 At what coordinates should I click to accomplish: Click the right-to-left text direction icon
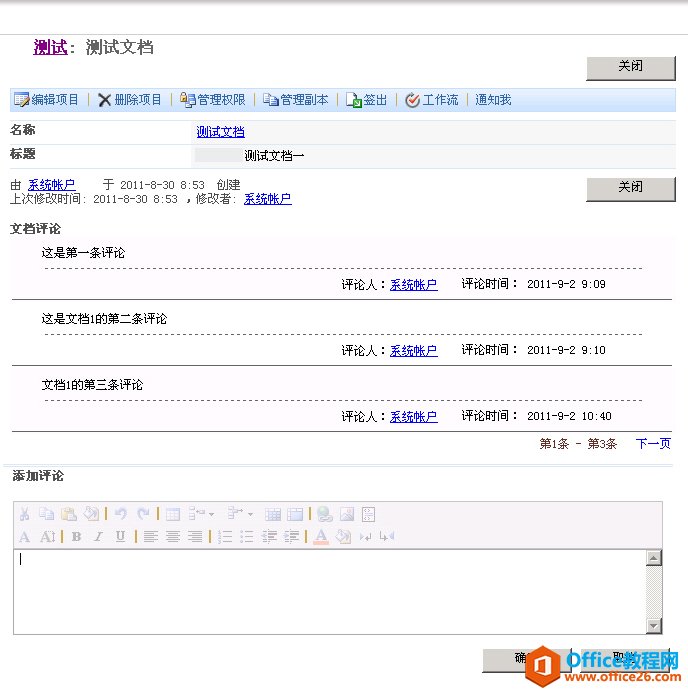387,537
